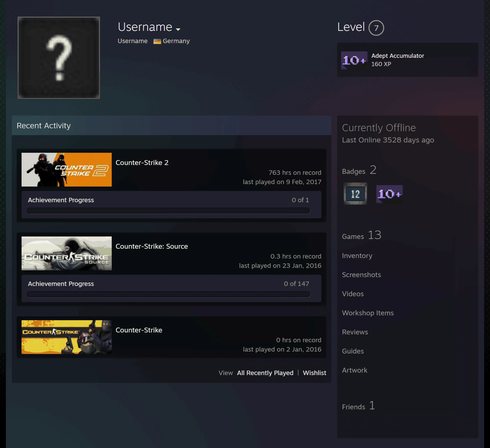The image size is (490, 448).
Task: Click 'Last Online 3528 days ago' text
Action: [x=388, y=140]
